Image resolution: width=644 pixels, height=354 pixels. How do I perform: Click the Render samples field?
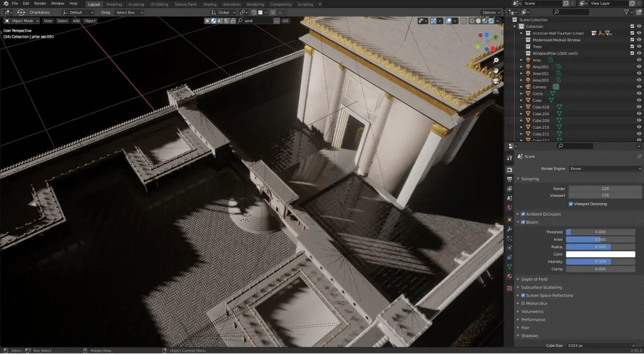605,189
